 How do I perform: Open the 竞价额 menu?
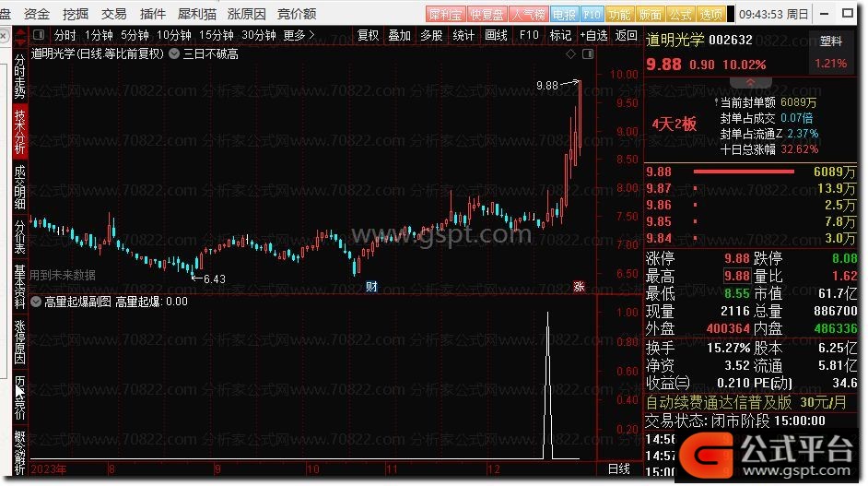pyautogui.click(x=297, y=13)
